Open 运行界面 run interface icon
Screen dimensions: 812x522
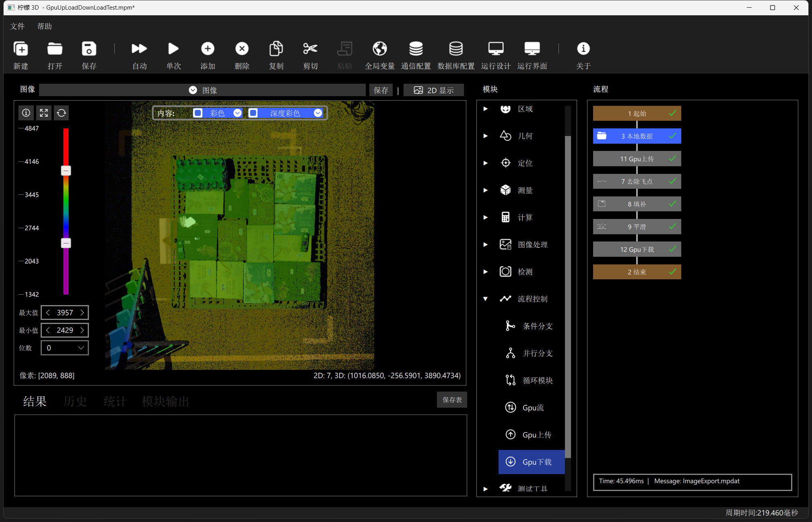coord(532,49)
